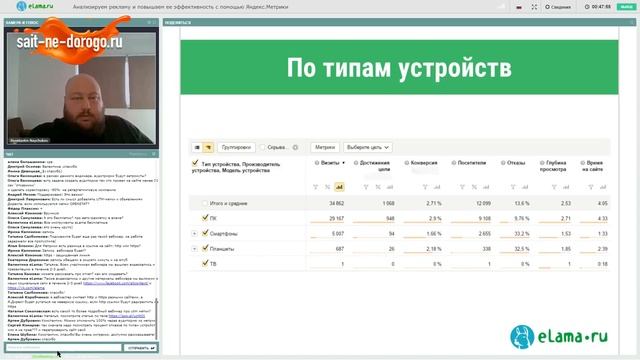Click the filter icon under Визиты
Viewport: 640px width, 360px height.
[x=315, y=187]
